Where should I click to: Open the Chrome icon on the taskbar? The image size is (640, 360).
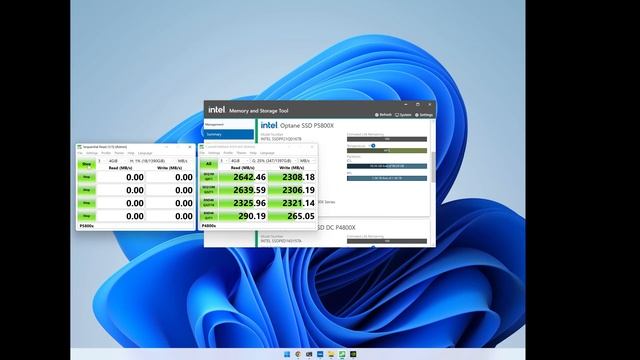click(298, 354)
